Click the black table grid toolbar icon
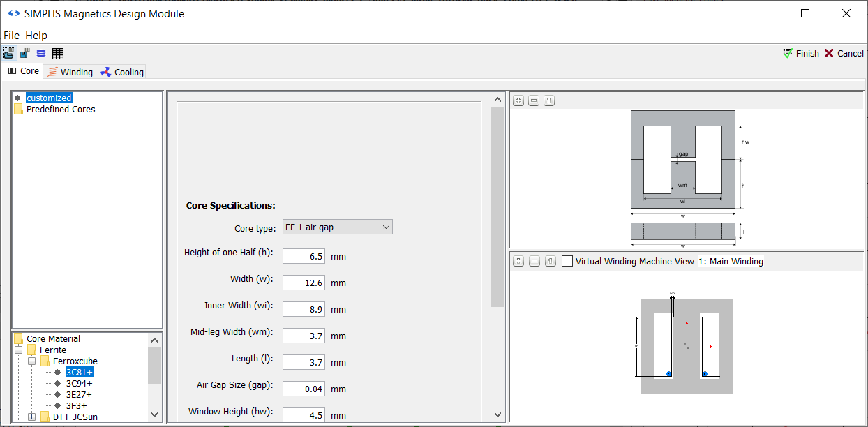 click(57, 53)
